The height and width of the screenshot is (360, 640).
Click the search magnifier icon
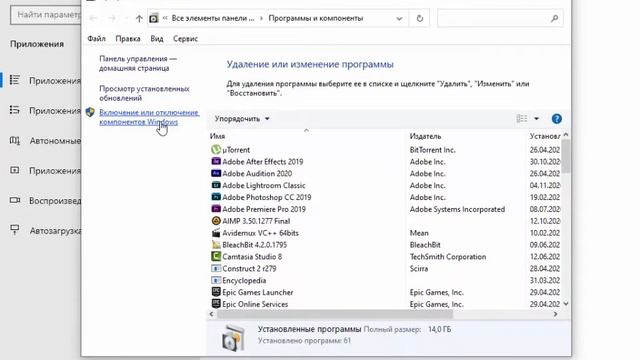[x=554, y=18]
